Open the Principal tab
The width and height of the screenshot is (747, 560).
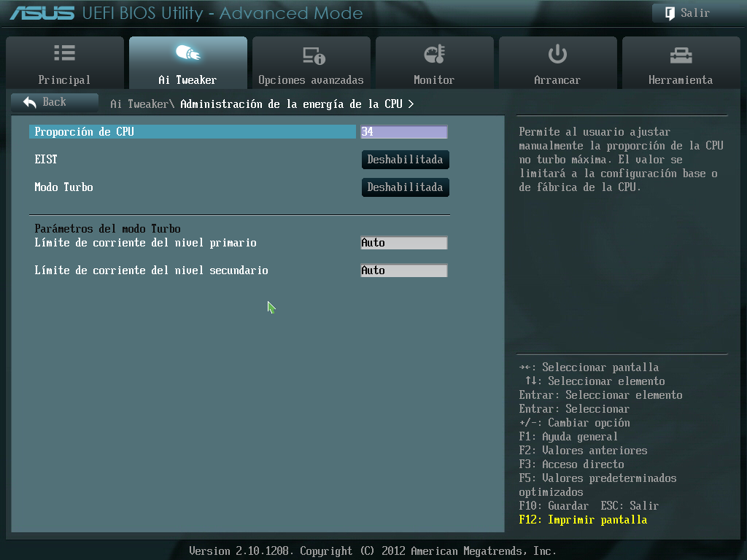tap(65, 63)
